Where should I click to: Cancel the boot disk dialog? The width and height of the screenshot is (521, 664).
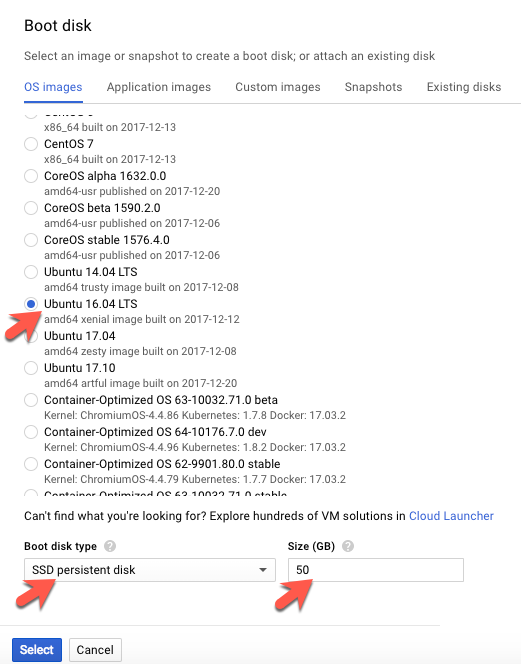pyautogui.click(x=95, y=650)
